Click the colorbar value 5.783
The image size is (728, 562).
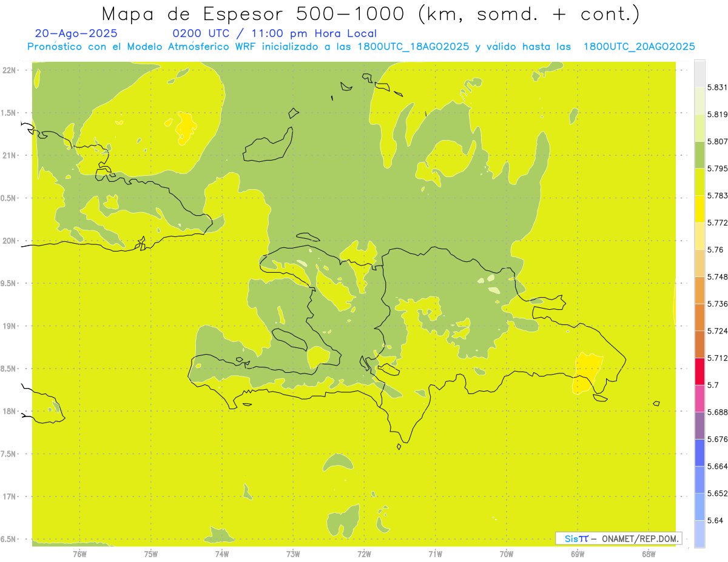coord(717,195)
